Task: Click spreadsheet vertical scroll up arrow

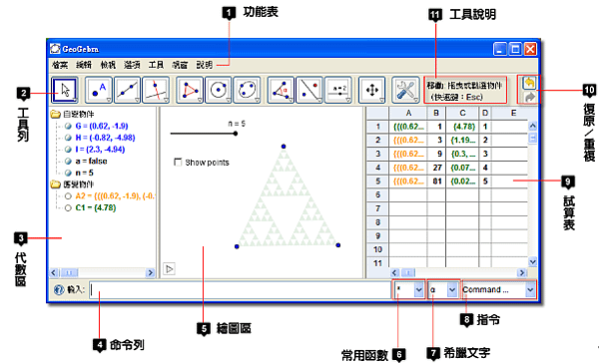Action: 532,126
